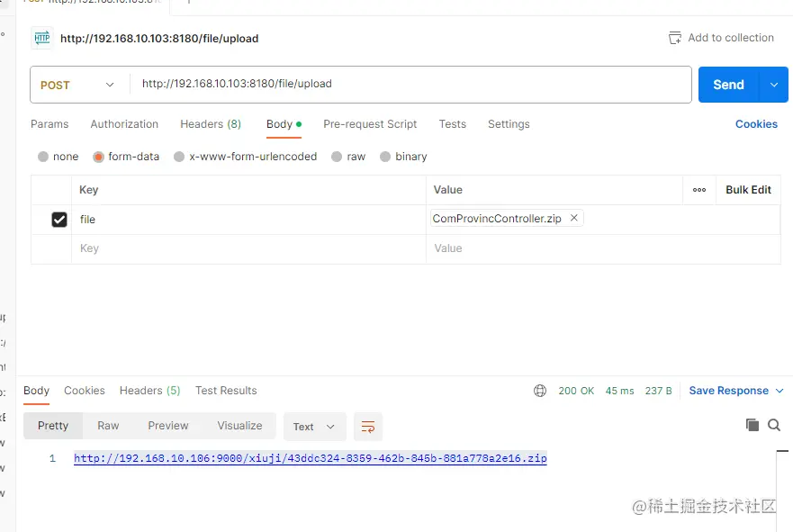Click the request title URL heading
The height and width of the screenshot is (532, 793).
click(159, 39)
